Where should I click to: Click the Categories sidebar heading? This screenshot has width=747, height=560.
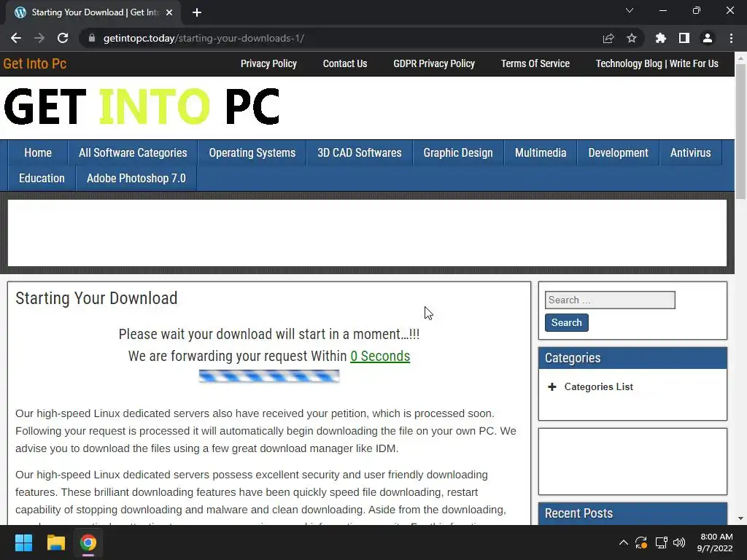pyautogui.click(x=573, y=358)
